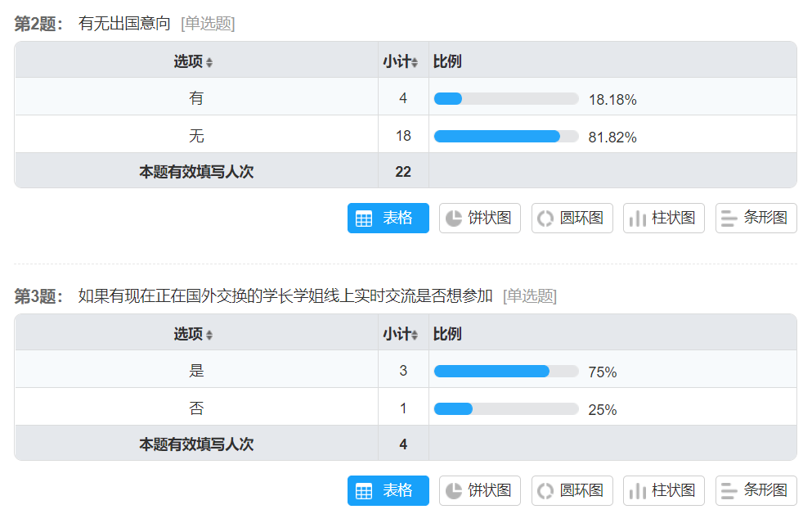Sort question 2 by 小计 column
812x523 pixels.
pyautogui.click(x=401, y=61)
